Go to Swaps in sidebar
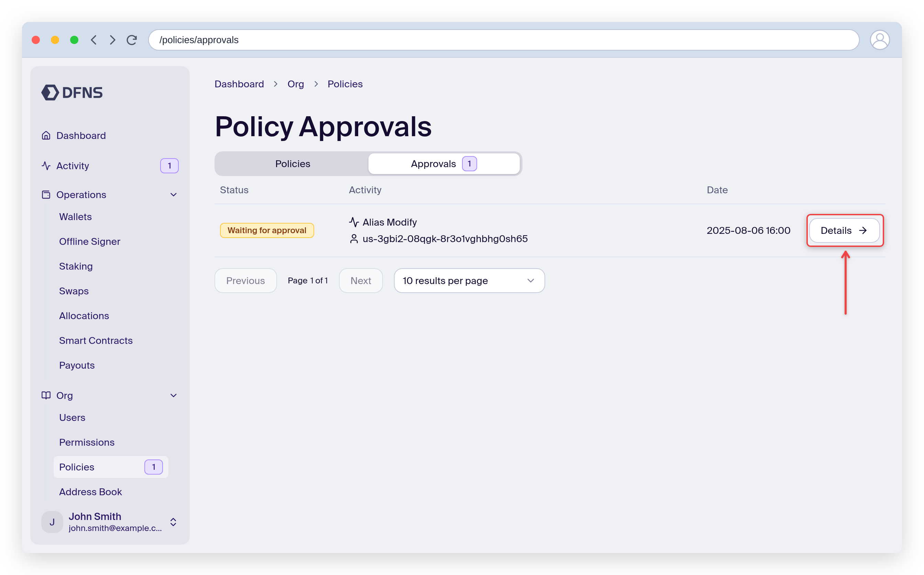Image resolution: width=924 pixels, height=575 pixels. pyautogui.click(x=74, y=291)
